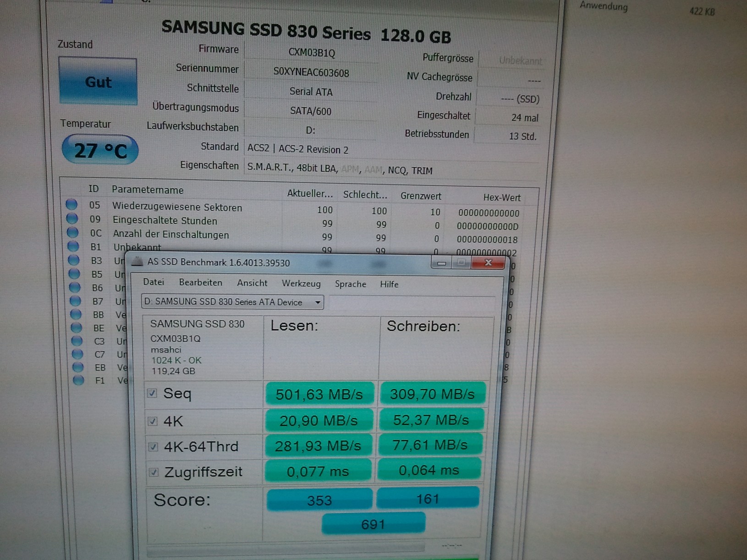
Task: Click the 4K-64Thrd write result 77,61 MB/s
Action: pyautogui.click(x=430, y=445)
